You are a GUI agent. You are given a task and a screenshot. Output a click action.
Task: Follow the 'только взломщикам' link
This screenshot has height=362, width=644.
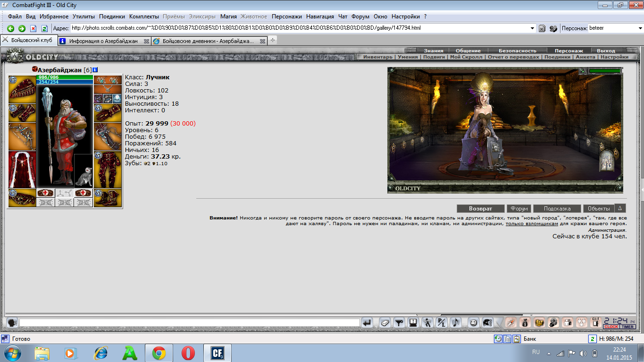(x=532, y=224)
